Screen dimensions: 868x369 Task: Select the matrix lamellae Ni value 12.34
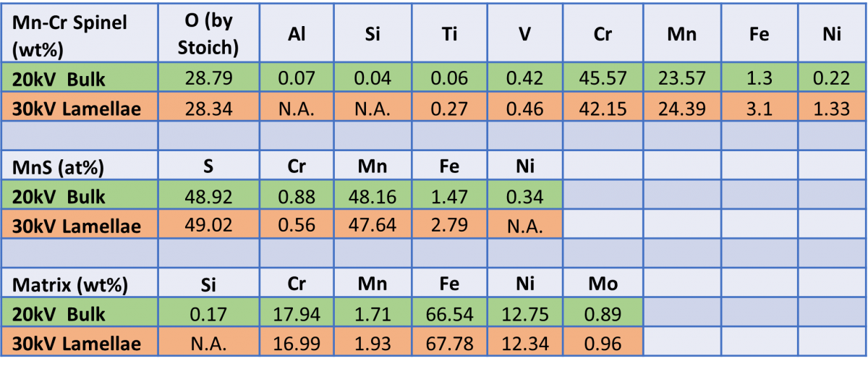click(526, 344)
